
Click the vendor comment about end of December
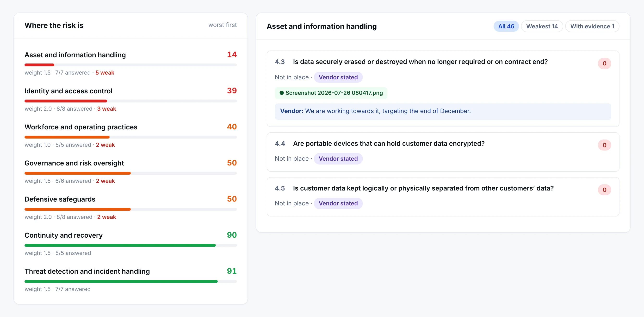click(x=443, y=111)
